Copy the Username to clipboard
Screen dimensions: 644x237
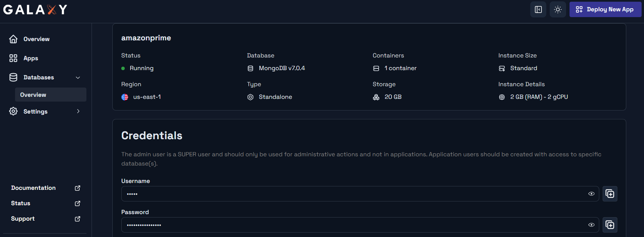point(610,194)
